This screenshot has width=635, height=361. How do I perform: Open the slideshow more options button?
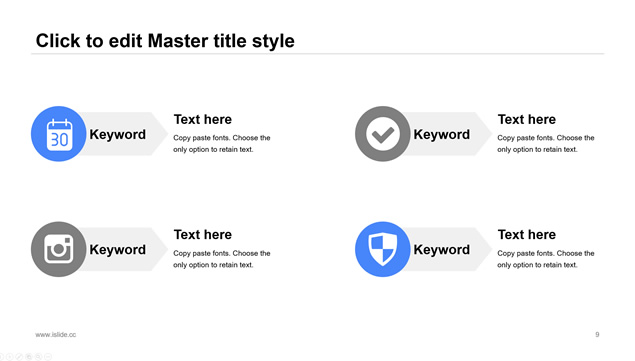48,357
